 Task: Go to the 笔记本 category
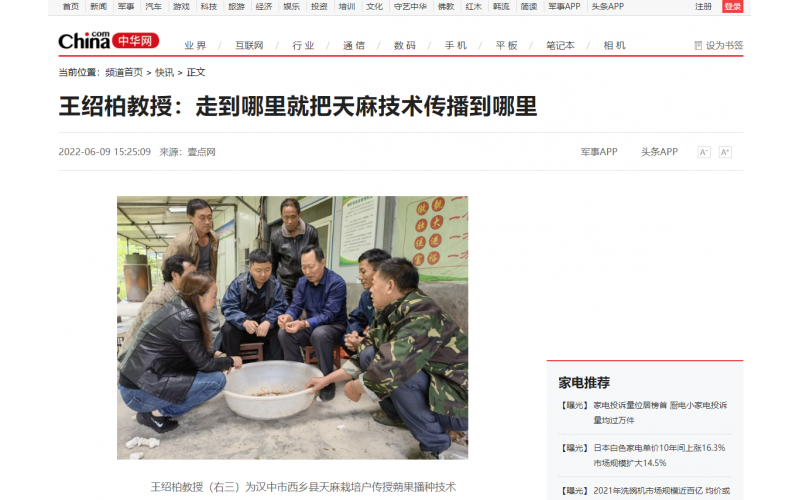(x=560, y=45)
